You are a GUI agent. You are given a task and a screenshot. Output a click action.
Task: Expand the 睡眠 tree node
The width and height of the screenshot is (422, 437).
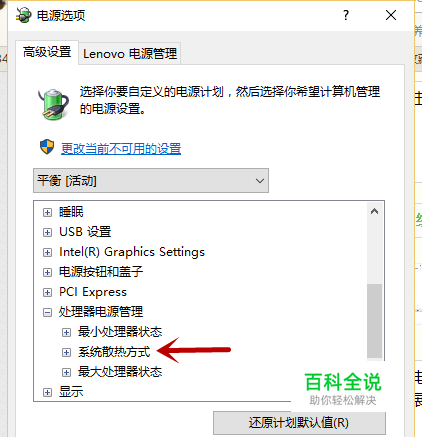(x=47, y=212)
